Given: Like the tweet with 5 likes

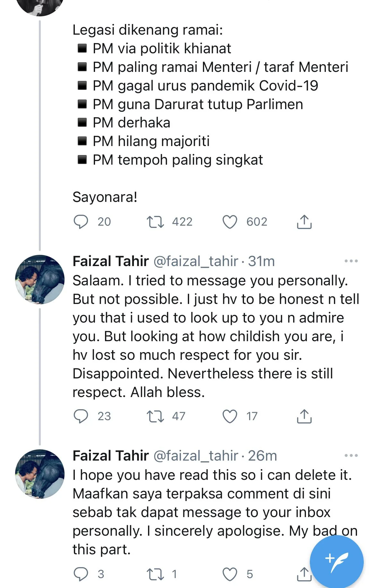Looking at the screenshot, I should point(230,574).
